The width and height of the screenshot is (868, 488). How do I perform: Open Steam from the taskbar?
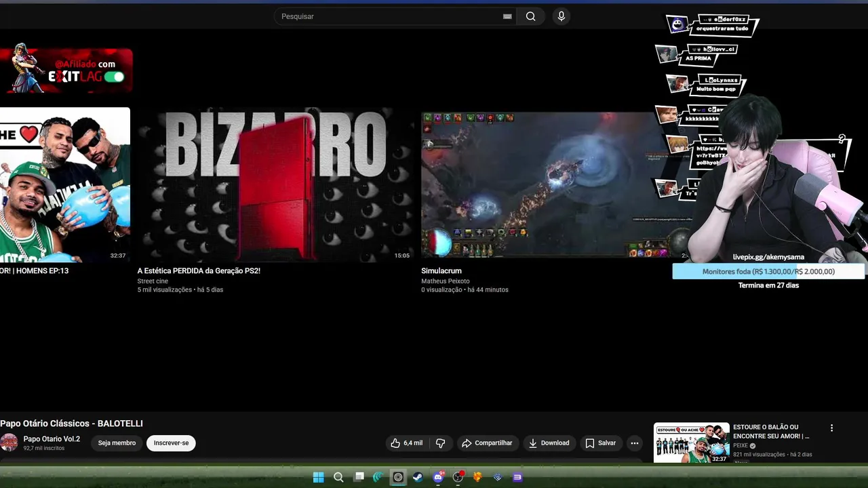(418, 477)
